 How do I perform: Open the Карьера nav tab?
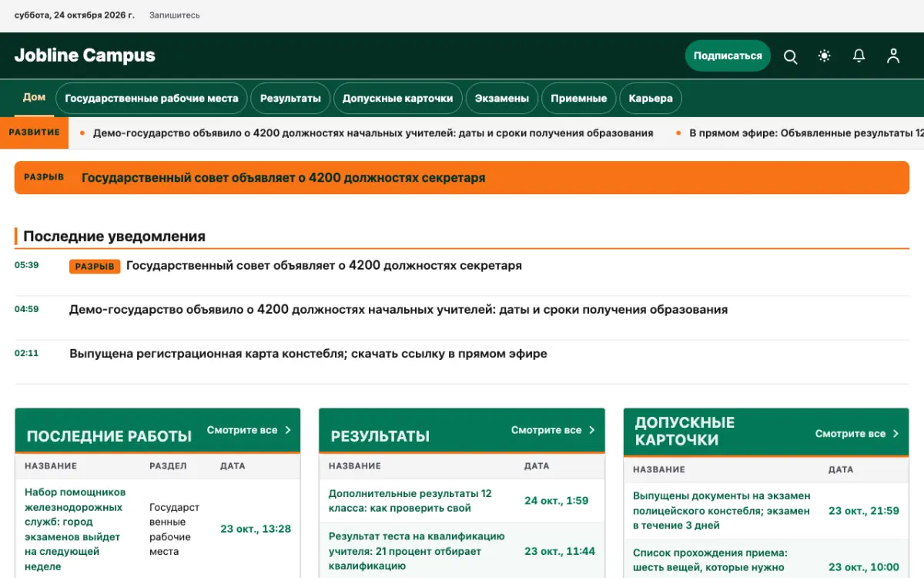(x=651, y=99)
